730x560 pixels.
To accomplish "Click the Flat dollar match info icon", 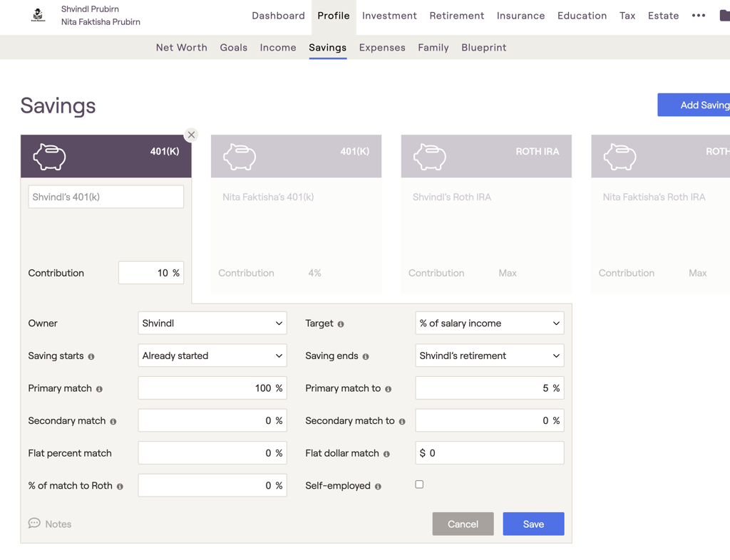I will point(386,454).
